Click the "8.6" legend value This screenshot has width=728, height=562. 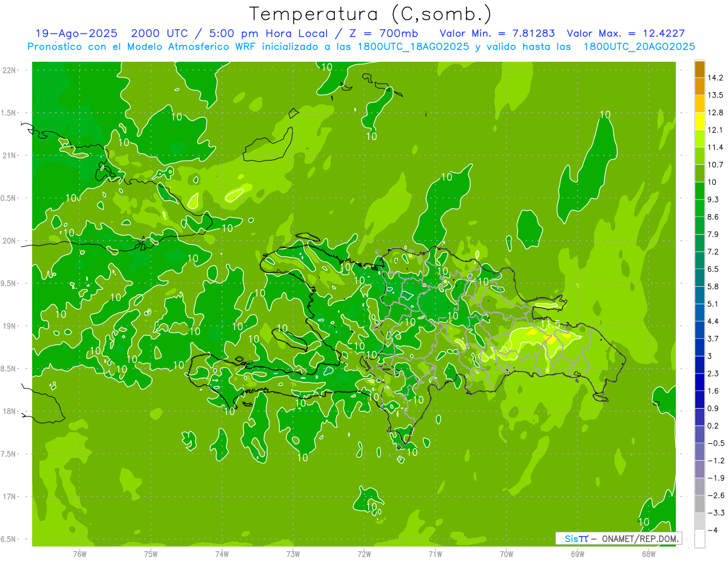point(714,217)
